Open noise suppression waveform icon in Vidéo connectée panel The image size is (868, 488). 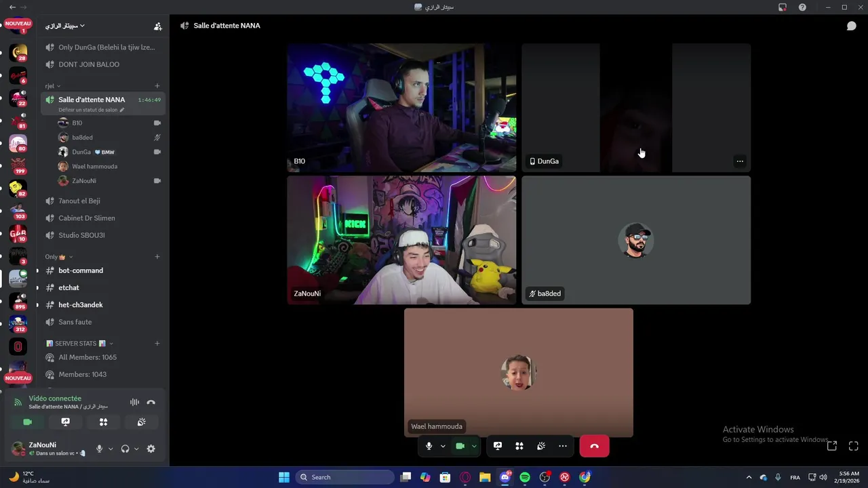134,402
